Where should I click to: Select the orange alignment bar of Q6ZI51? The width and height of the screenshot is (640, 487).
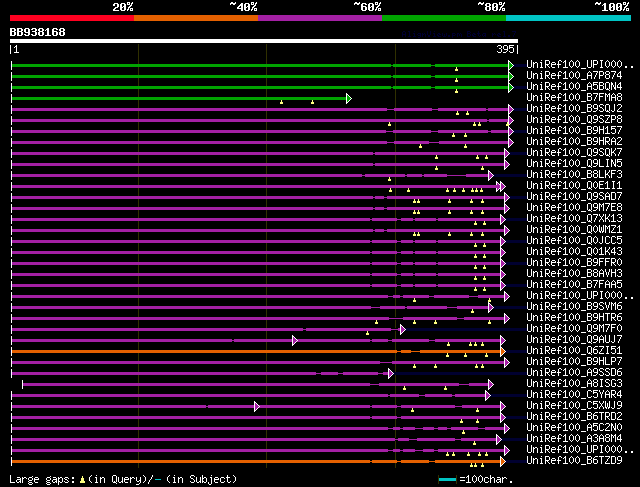coord(256,351)
